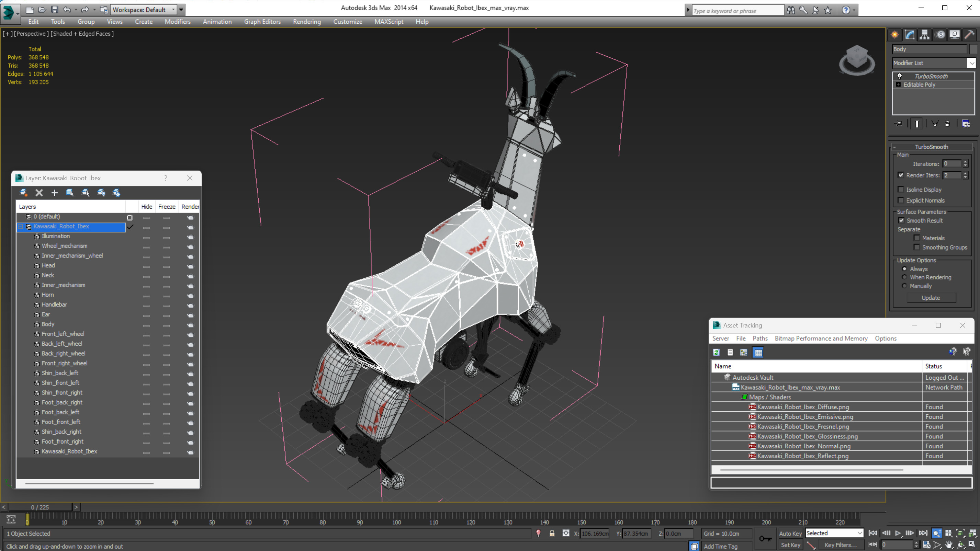Uncheck Smooth Result checkbox
This screenshot has height=551, width=980.
901,220
